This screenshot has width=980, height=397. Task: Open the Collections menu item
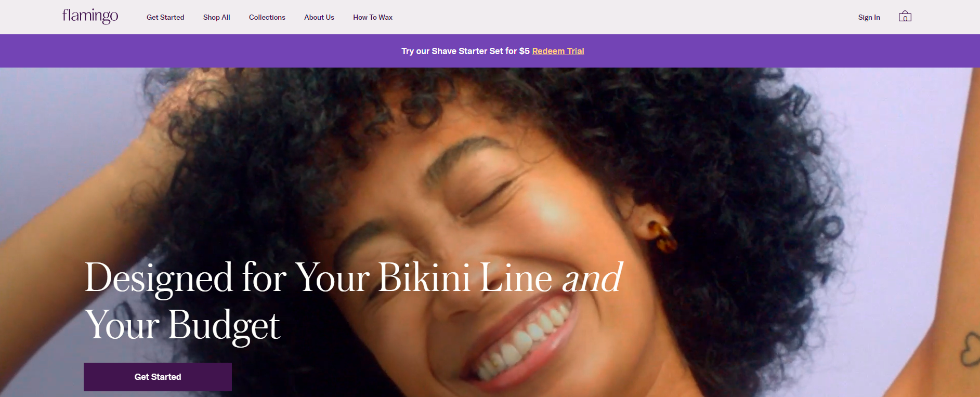[267, 17]
